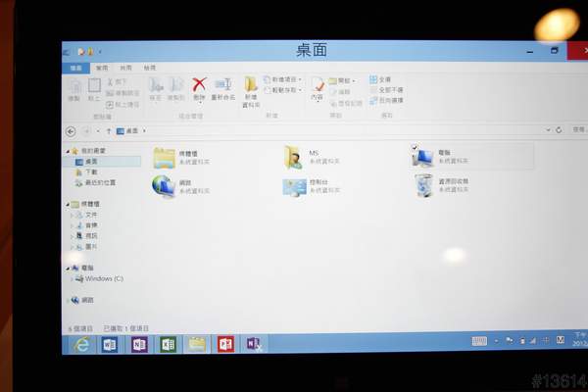Open the File (檔案) ribbon tab

click(x=75, y=68)
